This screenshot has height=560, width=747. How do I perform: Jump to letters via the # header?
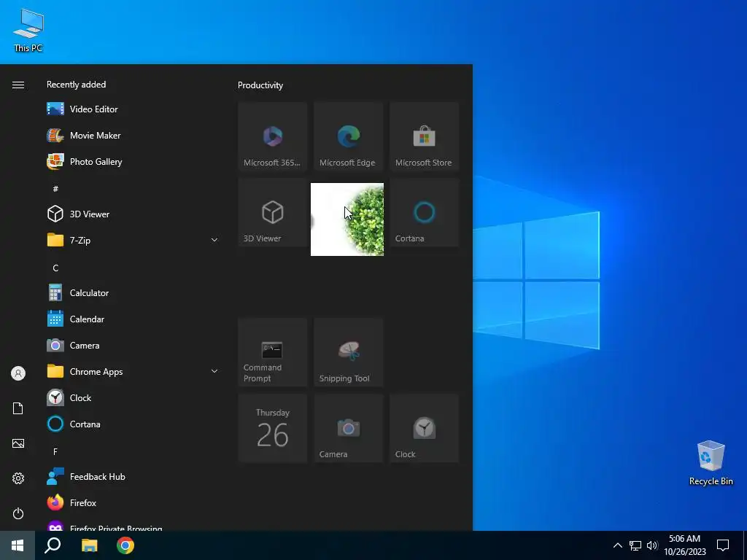(x=55, y=189)
